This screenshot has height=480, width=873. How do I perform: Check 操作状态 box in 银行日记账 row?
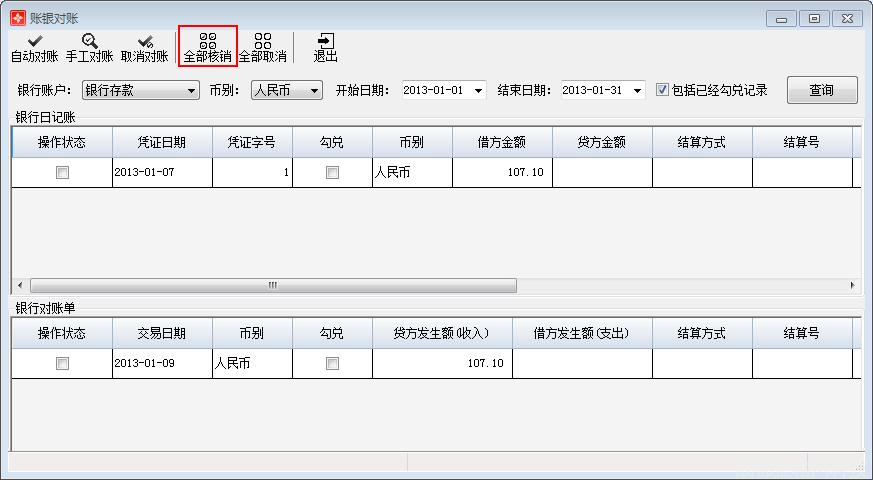click(62, 172)
